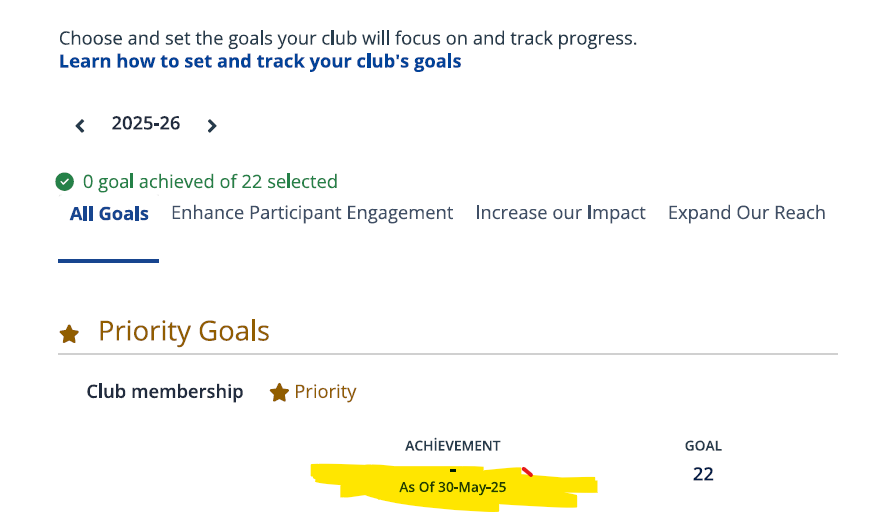
Task: Click the Priority tag text
Action: [325, 392]
